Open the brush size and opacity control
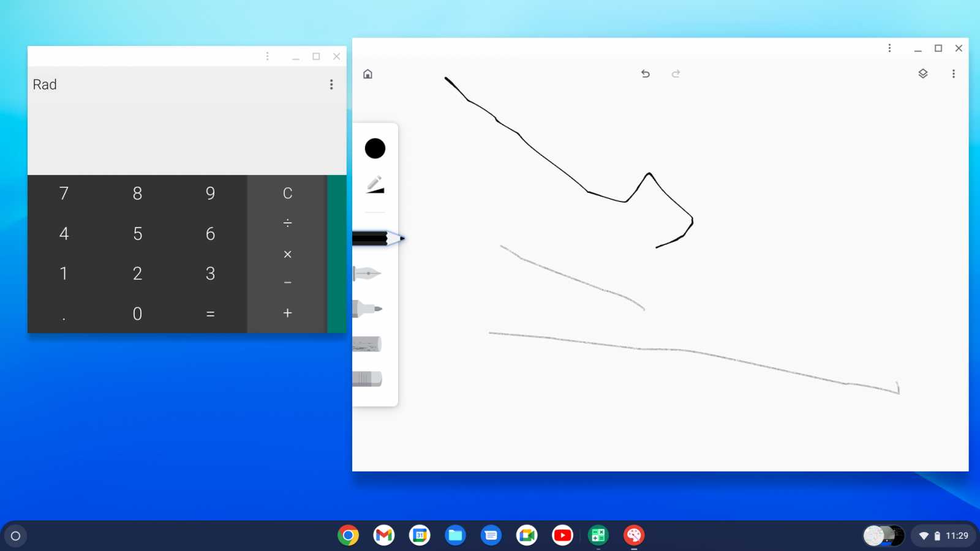The width and height of the screenshot is (980, 551). point(375,184)
